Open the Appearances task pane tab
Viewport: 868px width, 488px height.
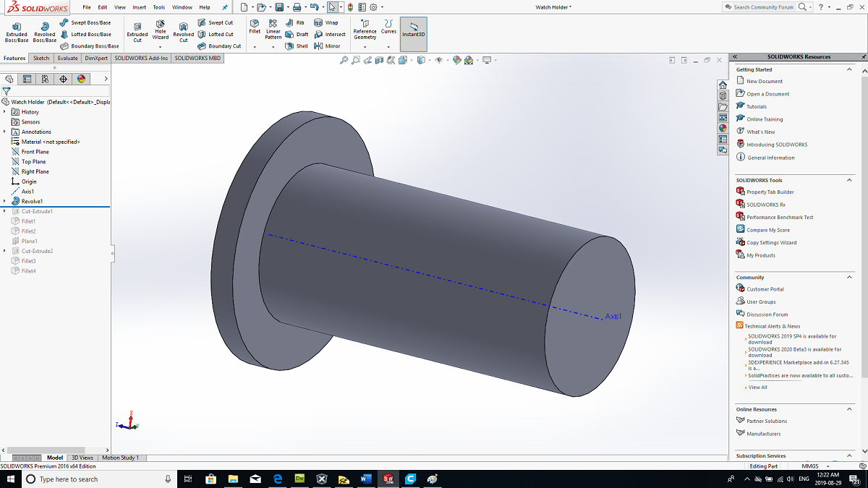click(723, 128)
